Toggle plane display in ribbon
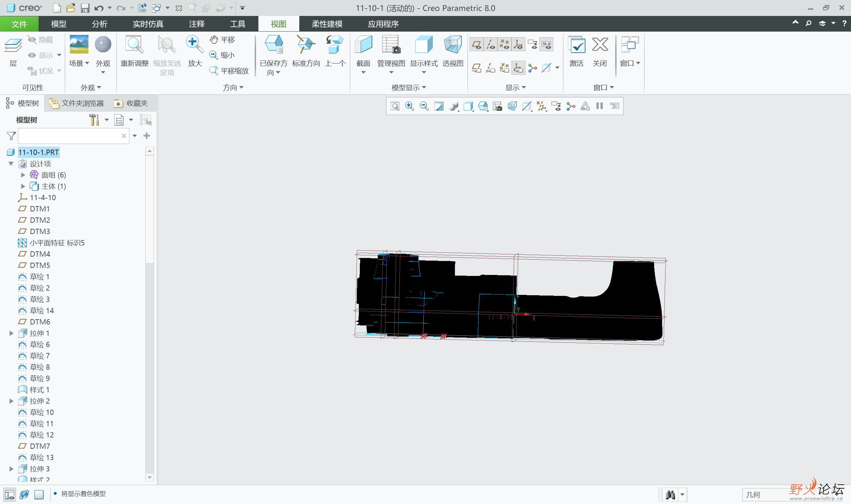The height and width of the screenshot is (504, 851). [476, 45]
